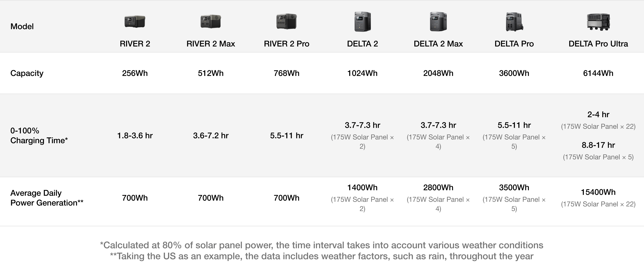Click the DELTA 2 product image
Viewport: 644px width, 265px height.
pos(362,22)
